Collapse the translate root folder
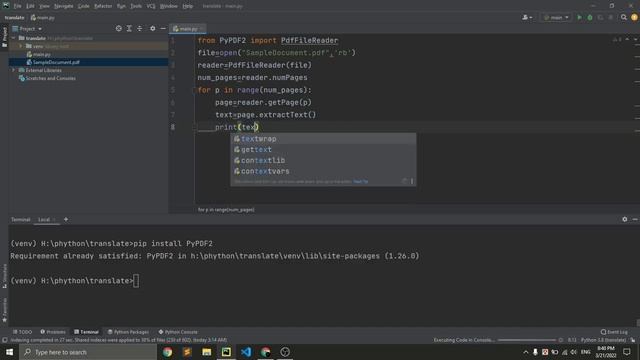 point(13,38)
